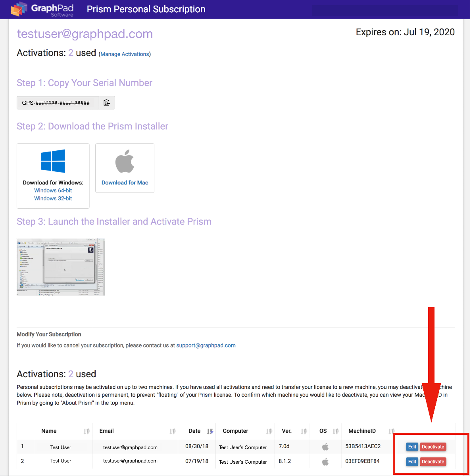Click Step 1: Copy Your Serial Number
The image size is (471, 476).
(85, 83)
